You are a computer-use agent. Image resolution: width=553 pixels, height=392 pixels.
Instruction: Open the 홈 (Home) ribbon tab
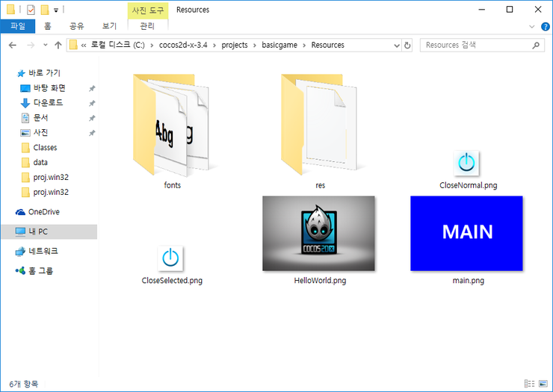tap(48, 26)
